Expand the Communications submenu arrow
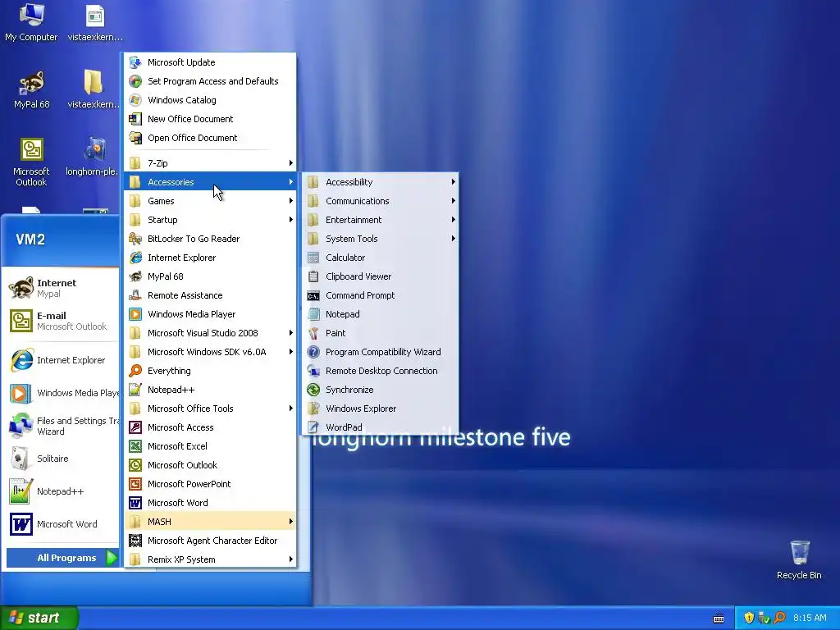This screenshot has width=840, height=630. click(453, 201)
